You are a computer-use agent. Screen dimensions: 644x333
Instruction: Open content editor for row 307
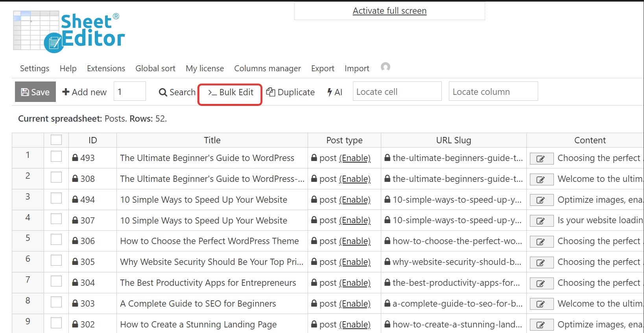[542, 221]
